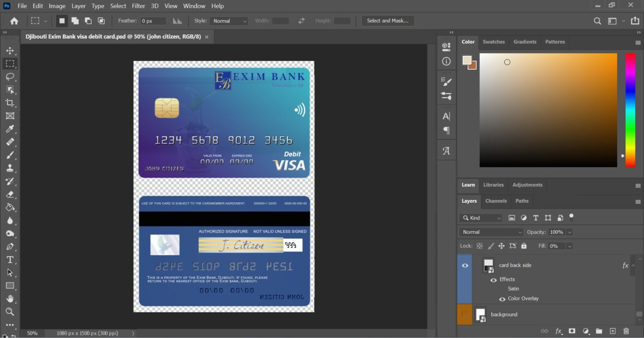Open the Image menu

point(57,6)
